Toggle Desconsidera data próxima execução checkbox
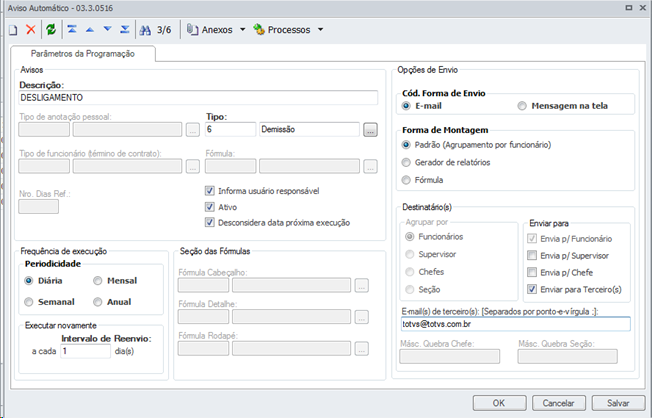Screen dimensions: 652x418 [x=210, y=223]
